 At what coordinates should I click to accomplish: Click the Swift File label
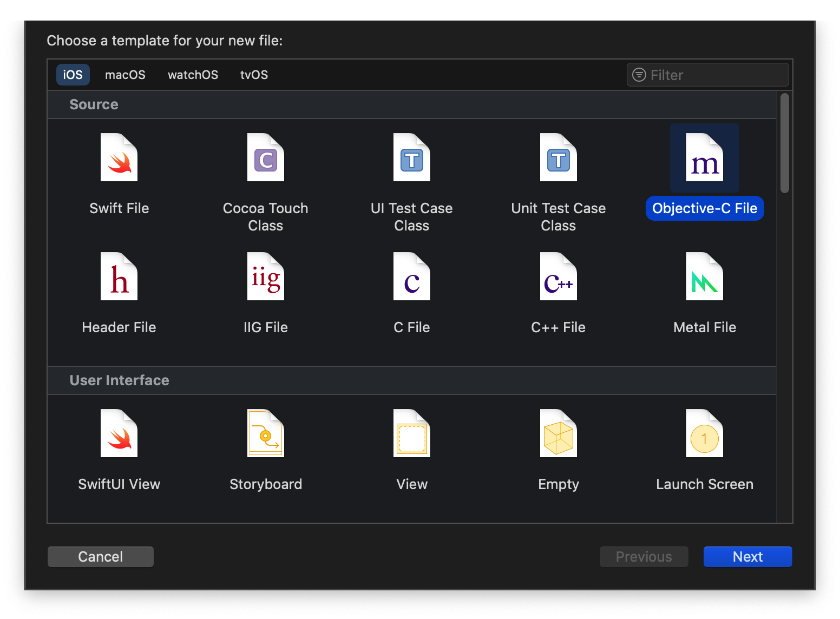pos(119,208)
